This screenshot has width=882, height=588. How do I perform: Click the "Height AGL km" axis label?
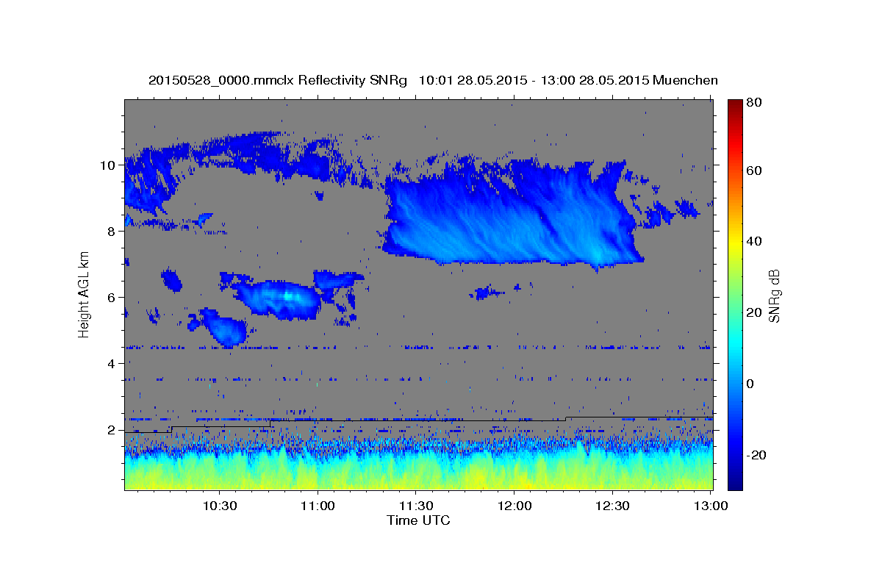(x=85, y=294)
